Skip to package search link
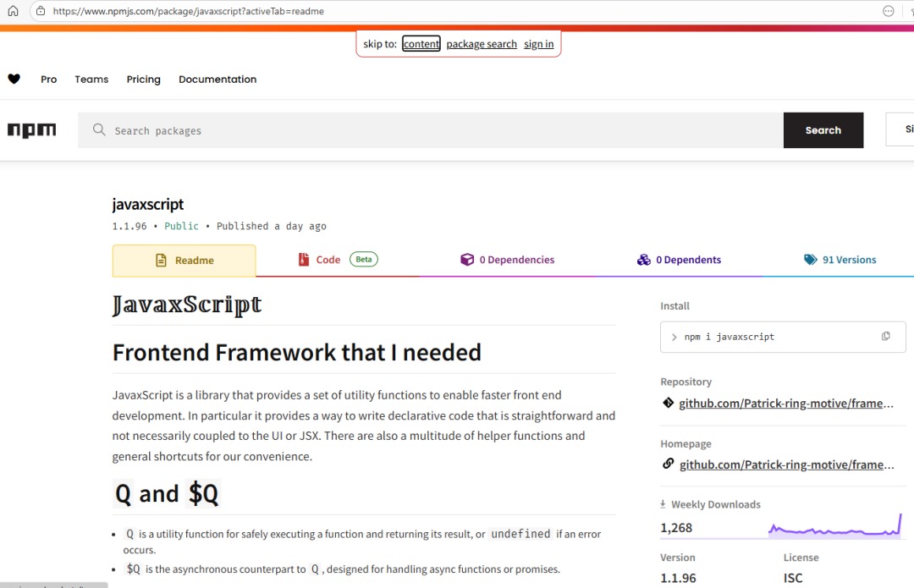This screenshot has width=914, height=588. click(x=482, y=44)
